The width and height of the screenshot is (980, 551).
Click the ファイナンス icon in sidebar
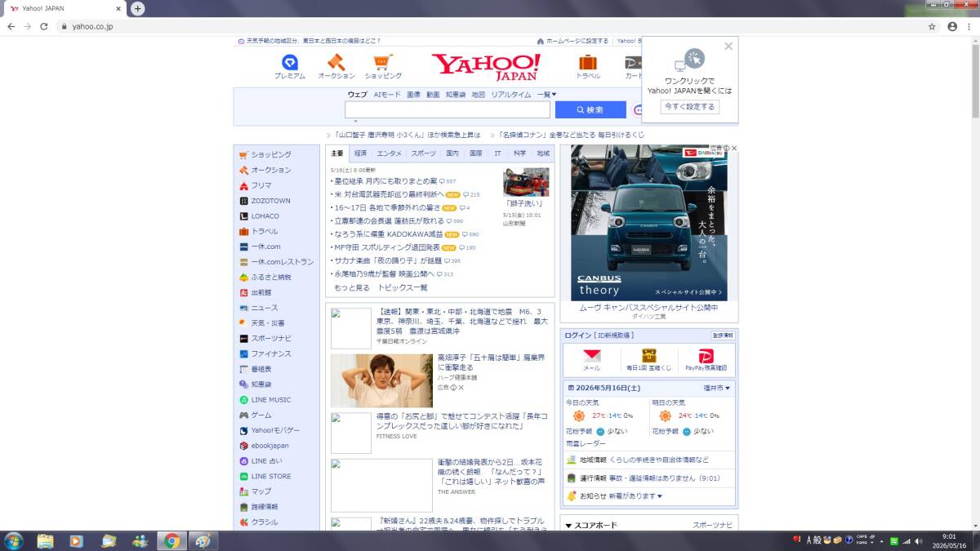pyautogui.click(x=243, y=353)
